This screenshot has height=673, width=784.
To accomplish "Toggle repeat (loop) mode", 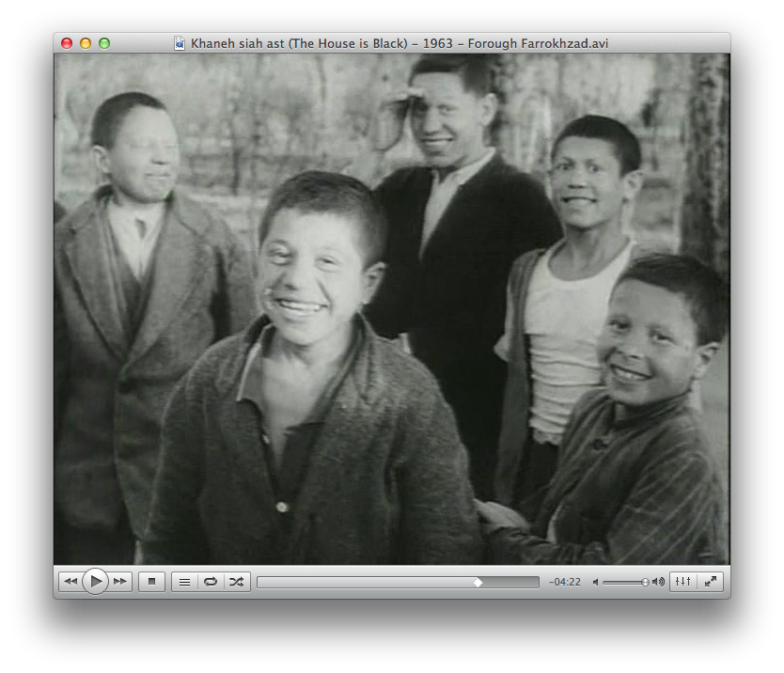I will [x=211, y=582].
